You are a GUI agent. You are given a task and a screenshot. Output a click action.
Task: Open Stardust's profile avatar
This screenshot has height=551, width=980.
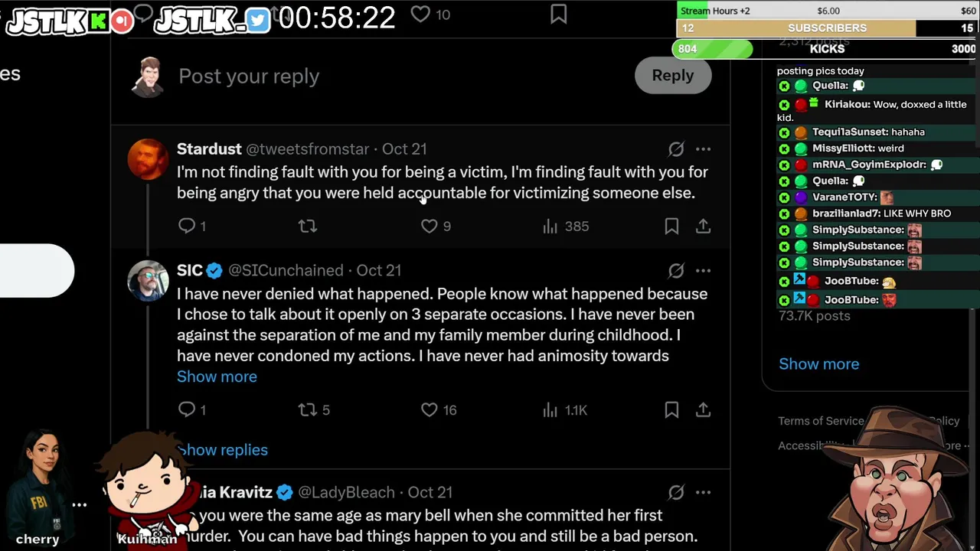[148, 159]
